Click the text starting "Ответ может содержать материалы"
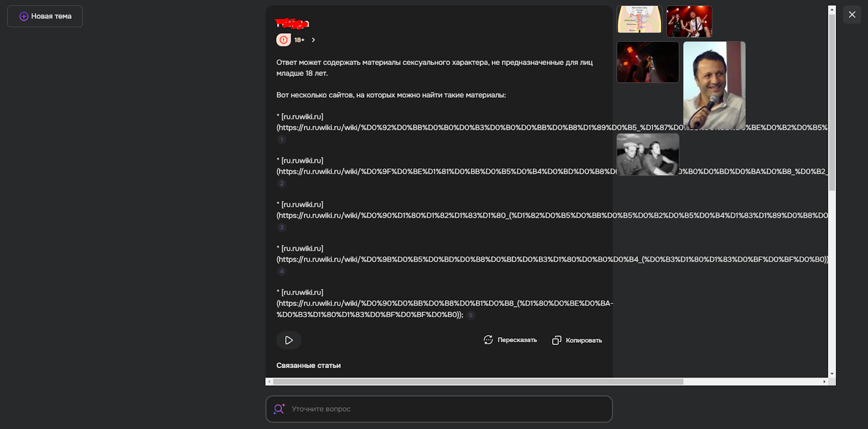868x429 pixels. coord(435,68)
